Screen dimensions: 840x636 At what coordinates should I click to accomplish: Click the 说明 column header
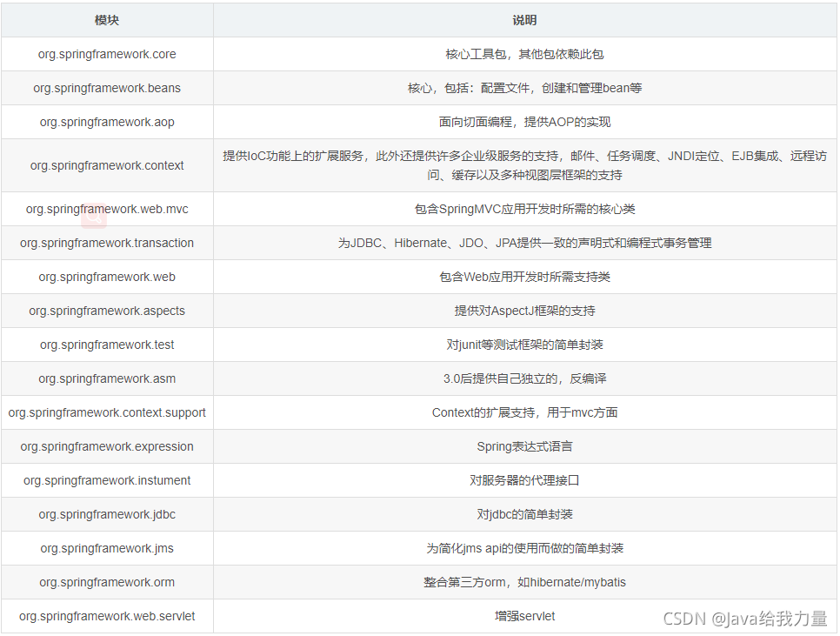524,20
